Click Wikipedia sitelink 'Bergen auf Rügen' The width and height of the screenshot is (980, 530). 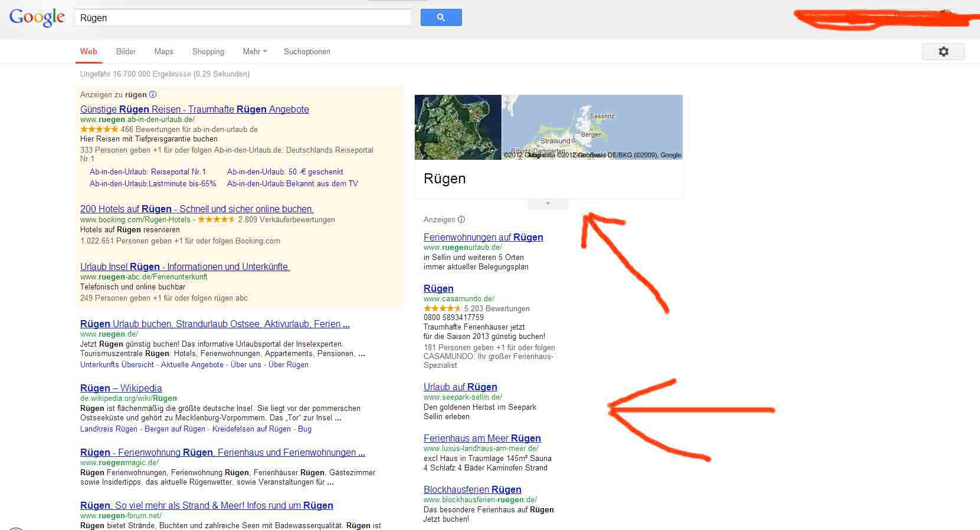tap(175, 429)
